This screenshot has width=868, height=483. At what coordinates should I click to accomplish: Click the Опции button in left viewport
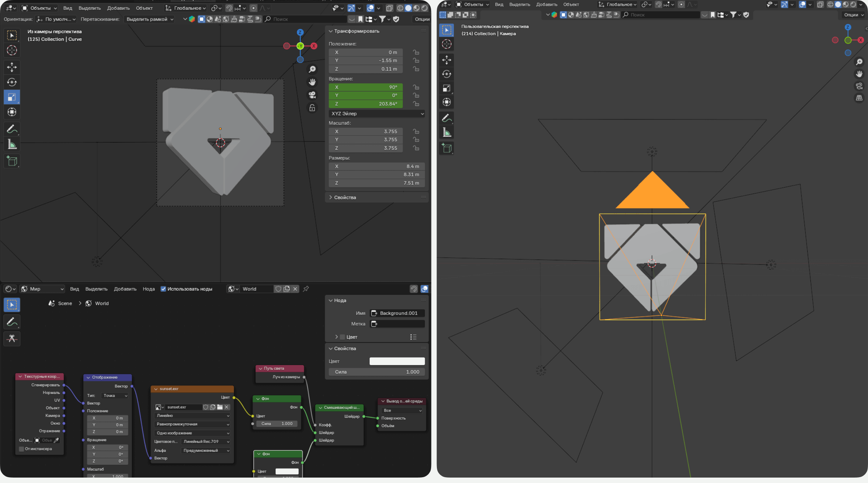tap(422, 19)
